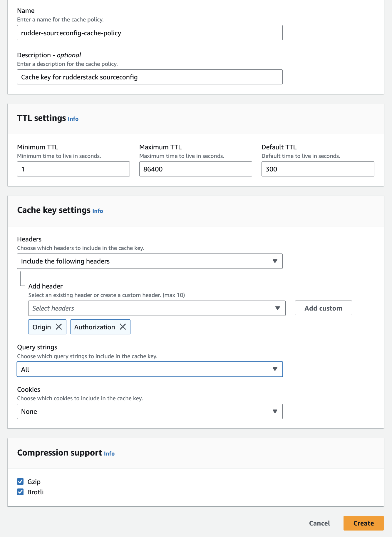Focus the Description text field
The width and height of the screenshot is (392, 537).
pyautogui.click(x=150, y=77)
